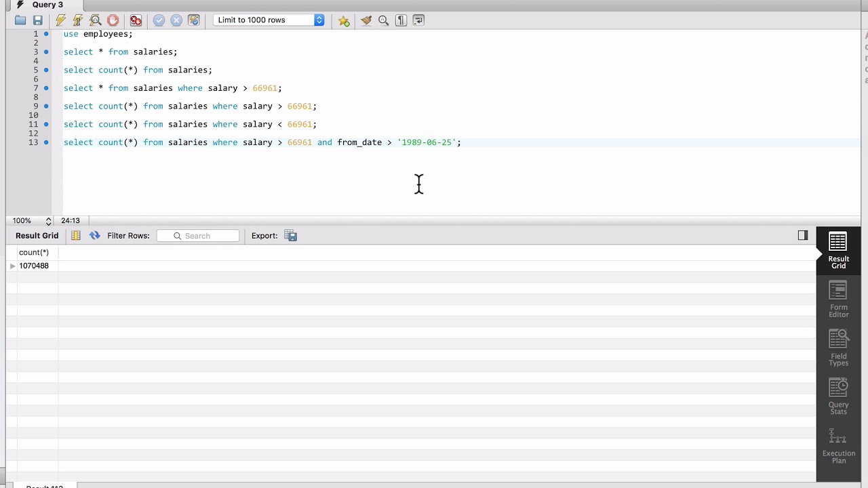Viewport: 868px width, 488px height.
Task: Open the Limit to 1000 rows dropdown
Action: (x=269, y=20)
